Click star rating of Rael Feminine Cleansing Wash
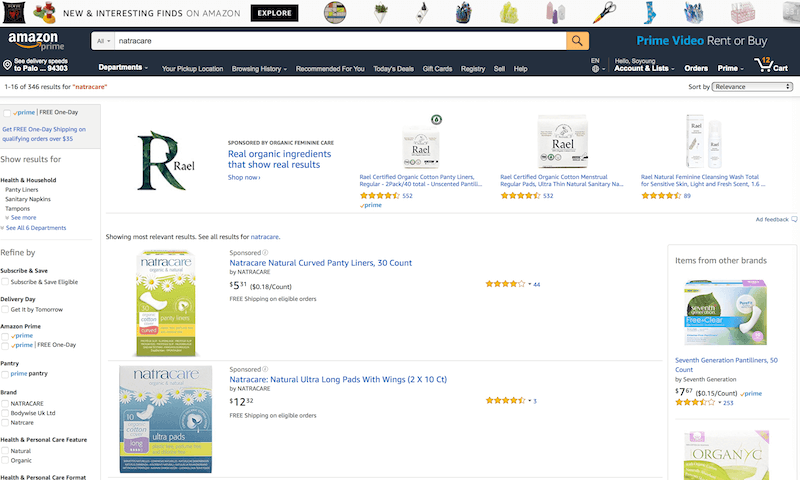 click(661, 196)
